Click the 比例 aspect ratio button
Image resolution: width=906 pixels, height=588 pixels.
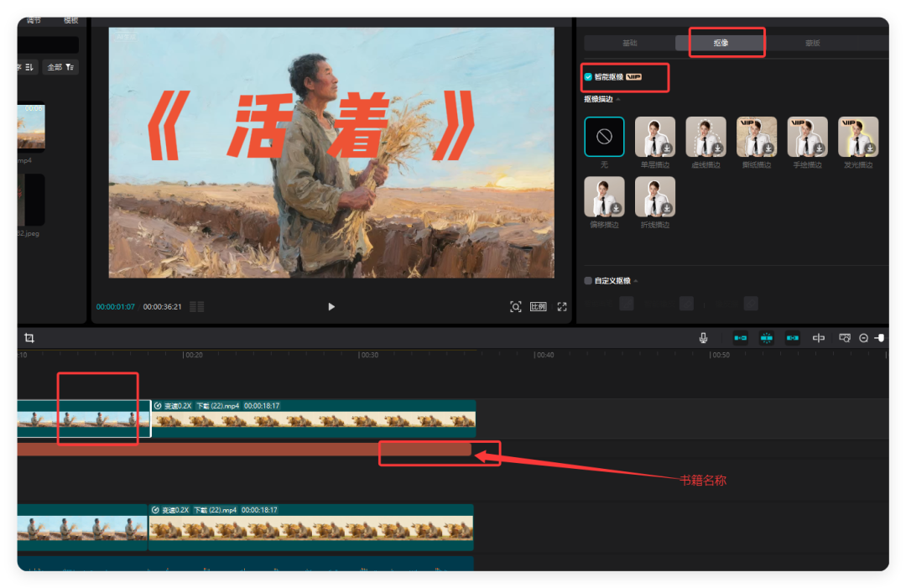click(x=538, y=306)
